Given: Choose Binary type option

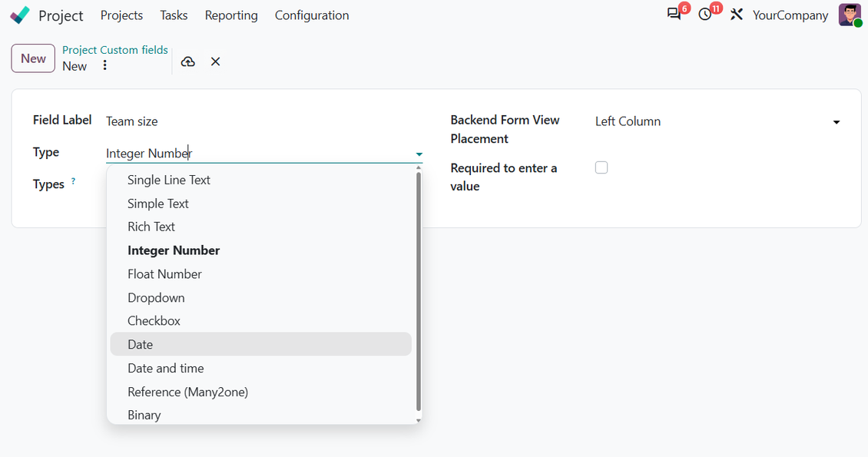Looking at the screenshot, I should click(x=260, y=415).
